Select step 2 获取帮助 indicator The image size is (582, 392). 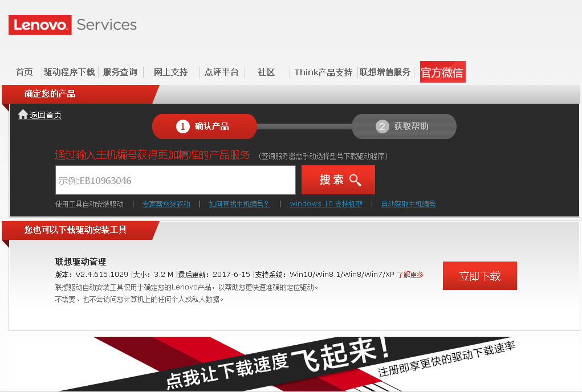click(x=404, y=126)
